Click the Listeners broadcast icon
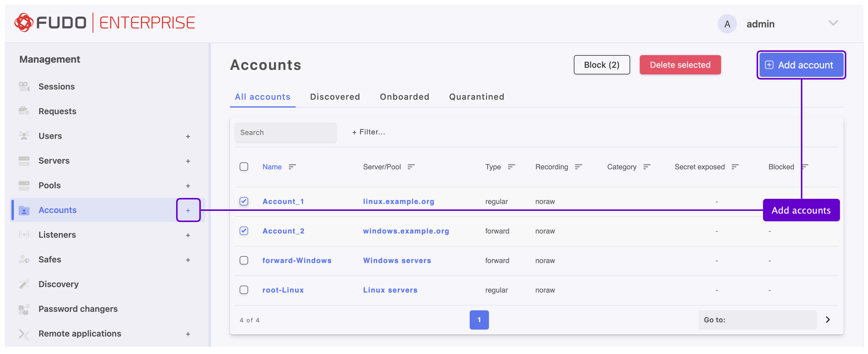868x354 pixels. (24, 234)
